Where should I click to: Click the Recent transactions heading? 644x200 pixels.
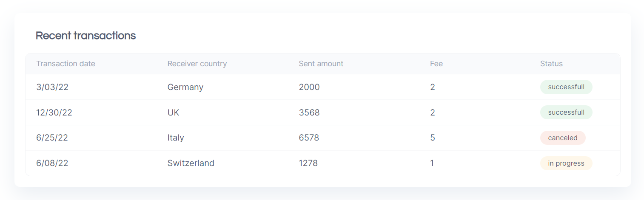tap(85, 36)
